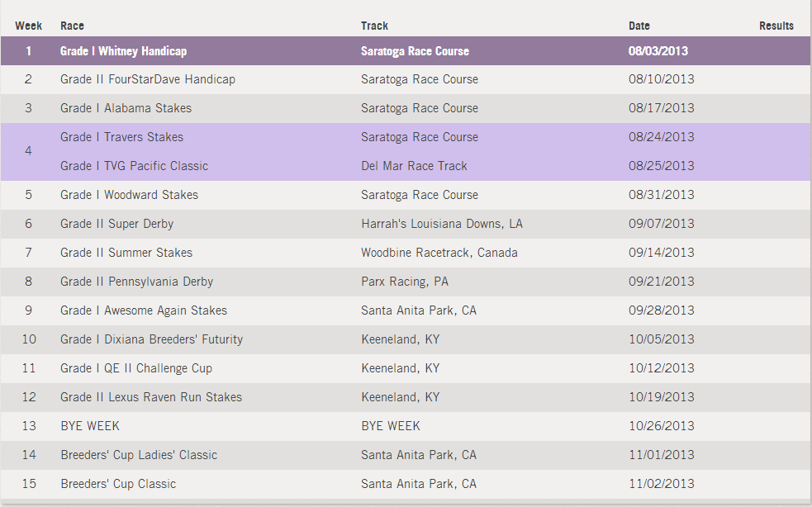The image size is (812, 507).
Task: Click the Week column header
Action: pyautogui.click(x=28, y=26)
